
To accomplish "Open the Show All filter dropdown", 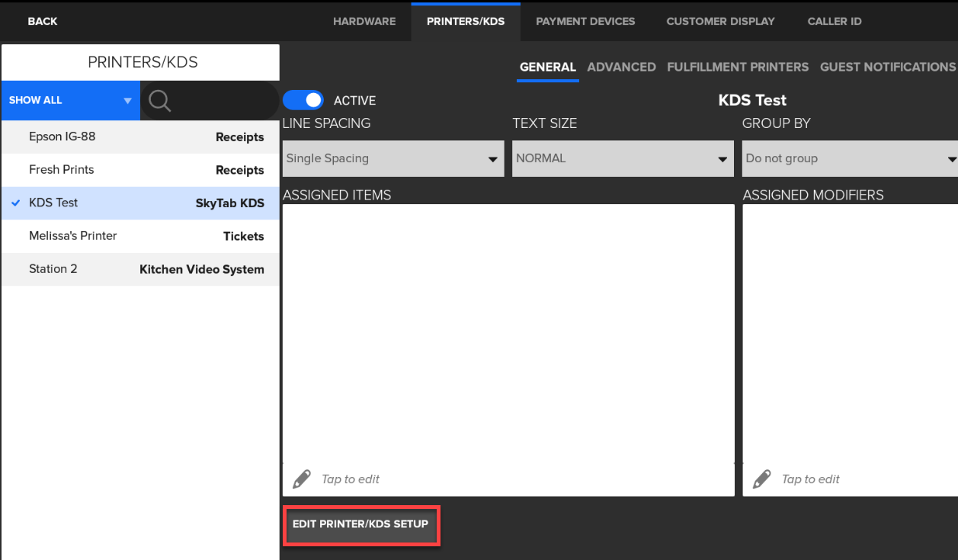I will click(70, 101).
